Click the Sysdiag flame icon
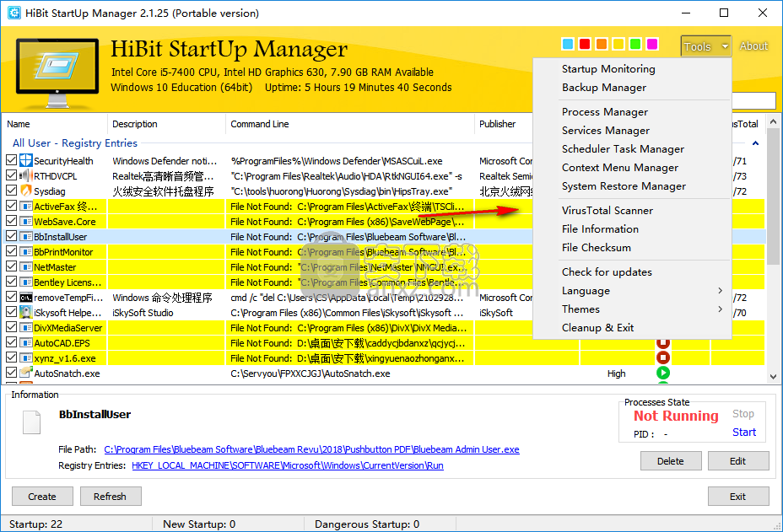This screenshot has height=532, width=783. click(25, 191)
